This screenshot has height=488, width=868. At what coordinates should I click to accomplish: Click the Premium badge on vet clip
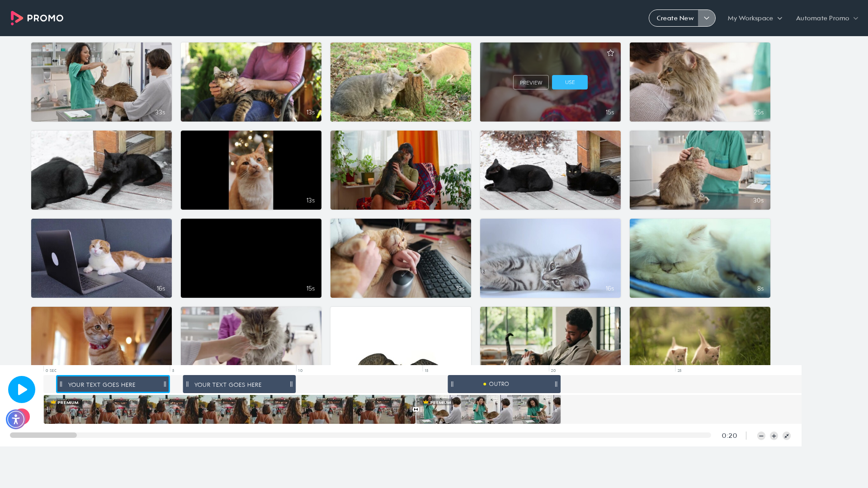point(437,402)
